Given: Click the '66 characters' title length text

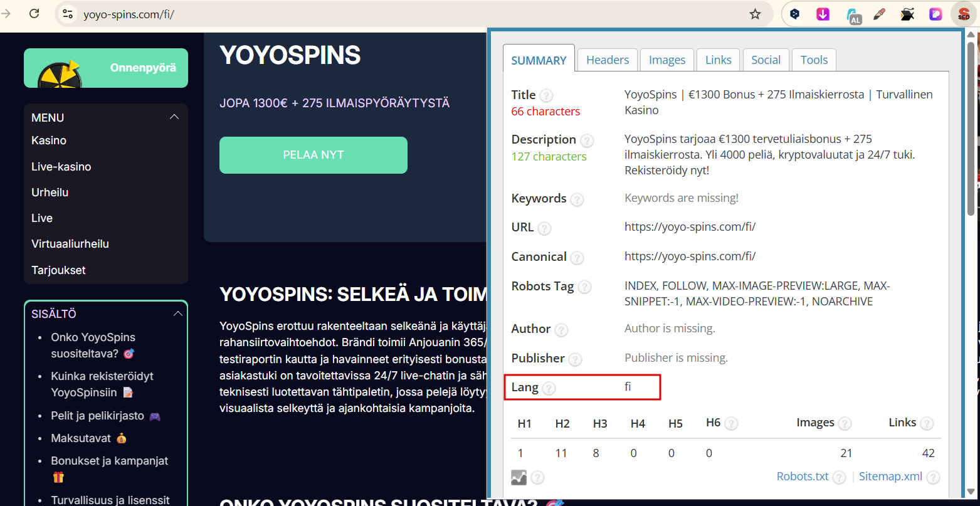Looking at the screenshot, I should pyautogui.click(x=545, y=112).
